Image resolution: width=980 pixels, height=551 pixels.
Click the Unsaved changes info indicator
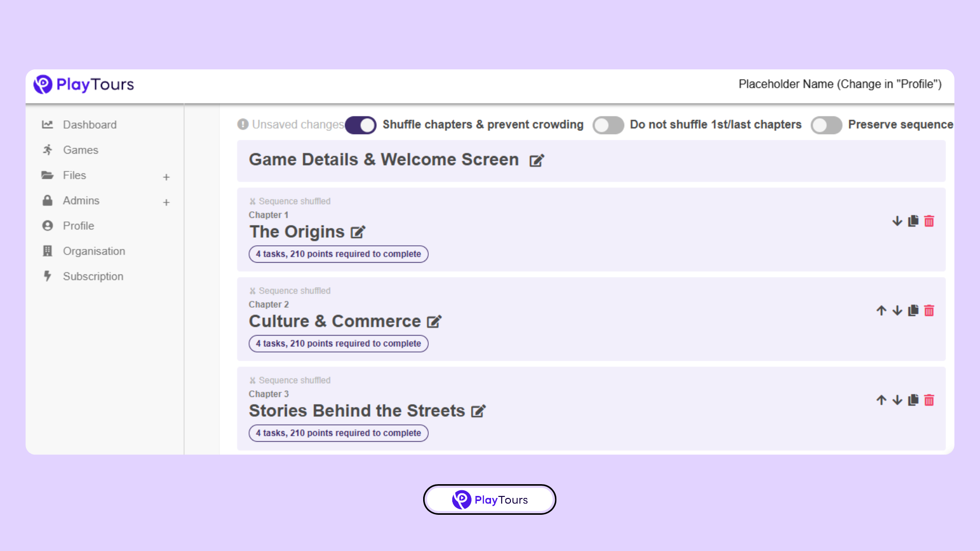[x=243, y=124]
